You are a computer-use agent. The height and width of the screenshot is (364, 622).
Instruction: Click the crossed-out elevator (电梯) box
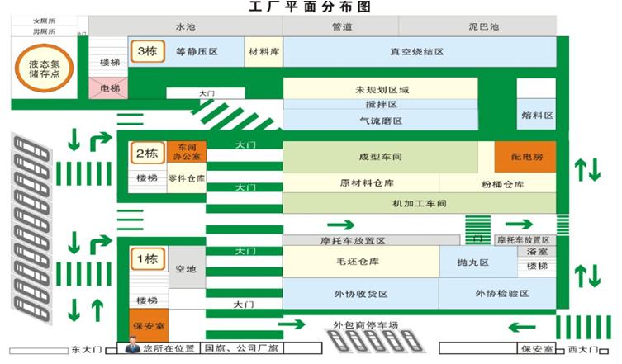pyautogui.click(x=109, y=87)
